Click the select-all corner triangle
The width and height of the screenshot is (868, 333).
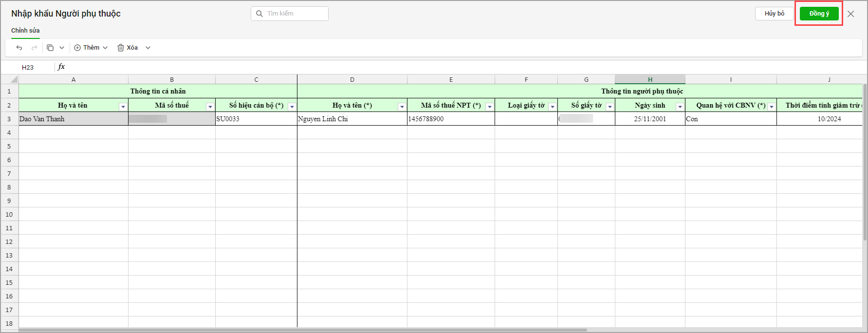click(14, 80)
